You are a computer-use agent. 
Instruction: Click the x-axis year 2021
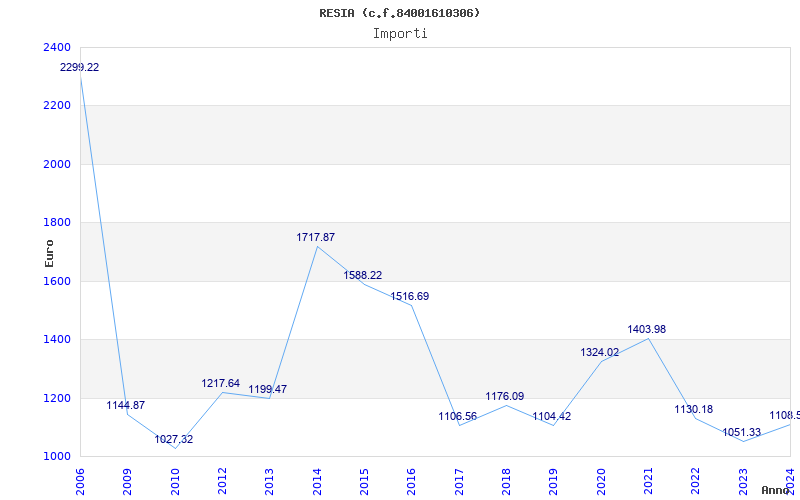click(648, 482)
